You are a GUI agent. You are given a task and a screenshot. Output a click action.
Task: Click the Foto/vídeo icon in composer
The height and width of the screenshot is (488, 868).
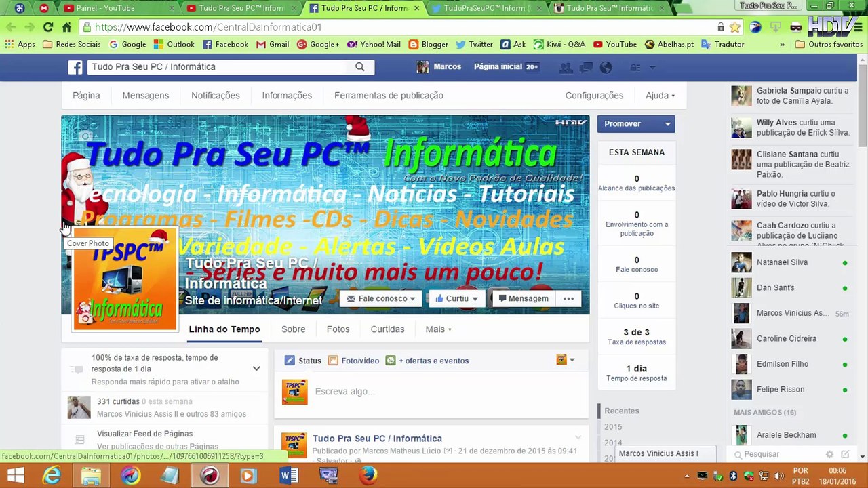pyautogui.click(x=333, y=361)
